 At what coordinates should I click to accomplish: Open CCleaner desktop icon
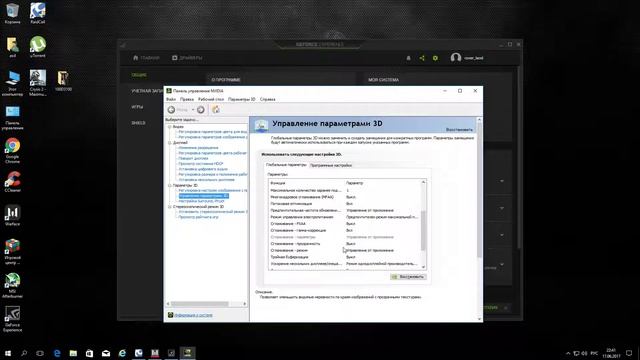[x=12, y=182]
